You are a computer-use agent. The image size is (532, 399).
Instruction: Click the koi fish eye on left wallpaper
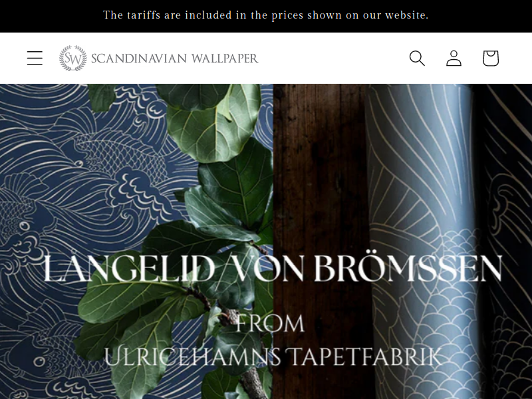click(24, 225)
